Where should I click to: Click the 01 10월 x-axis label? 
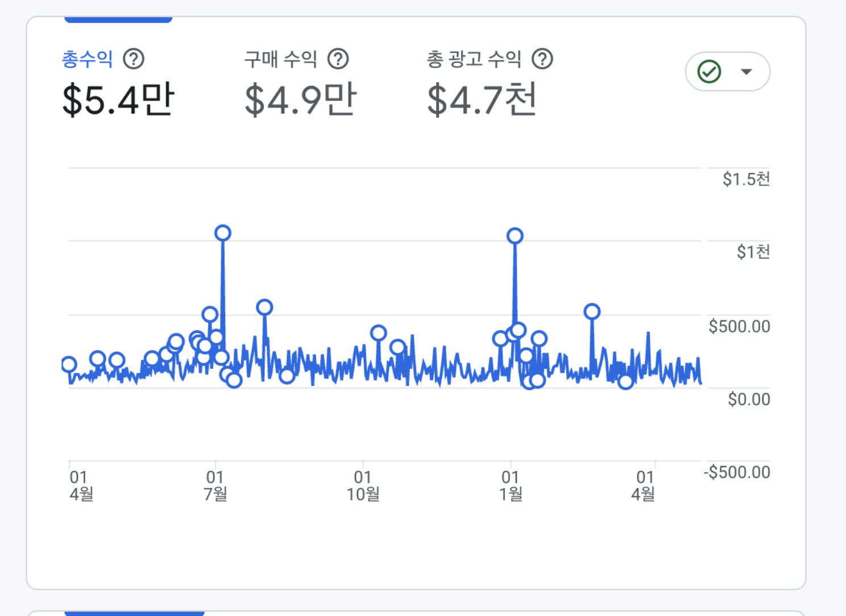[x=363, y=485]
